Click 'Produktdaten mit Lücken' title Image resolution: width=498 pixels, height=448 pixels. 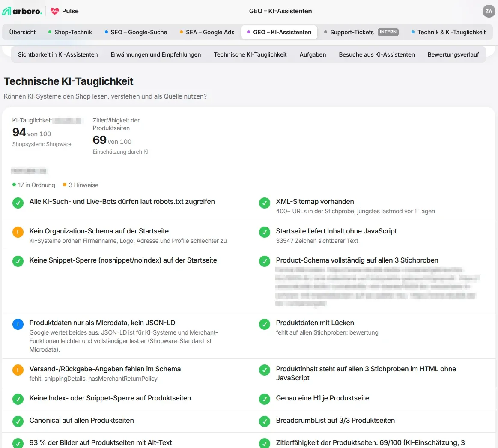pos(315,323)
